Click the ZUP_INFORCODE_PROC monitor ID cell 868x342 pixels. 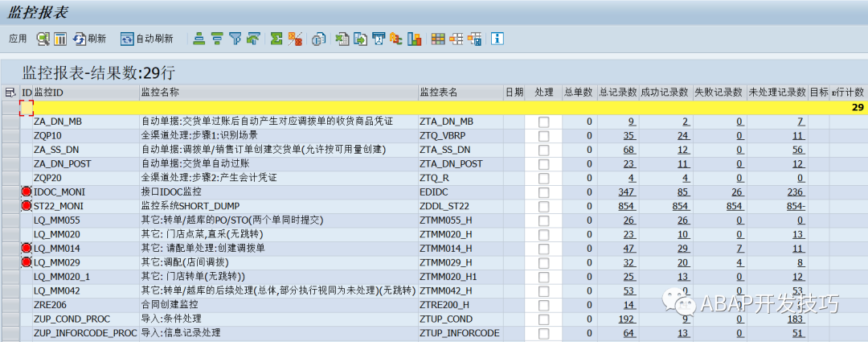click(85, 333)
